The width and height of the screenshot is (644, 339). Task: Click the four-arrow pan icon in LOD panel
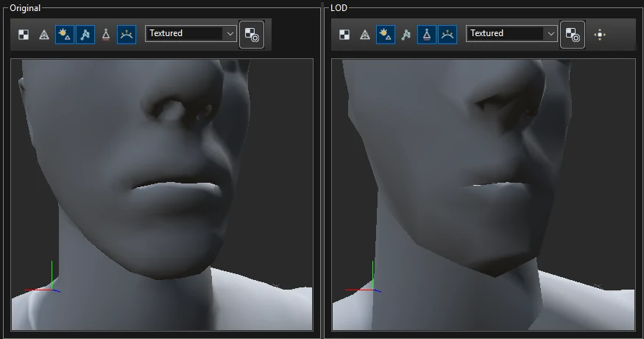click(600, 35)
